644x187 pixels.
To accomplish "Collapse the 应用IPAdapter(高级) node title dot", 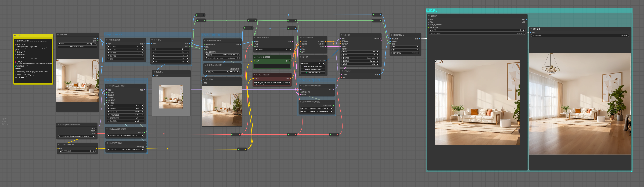I will pyautogui.click(x=107, y=86).
